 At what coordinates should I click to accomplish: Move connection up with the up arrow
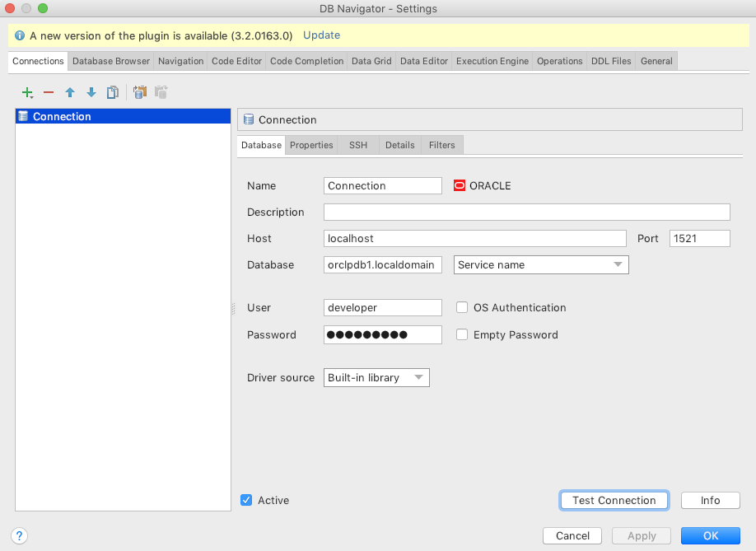(70, 92)
